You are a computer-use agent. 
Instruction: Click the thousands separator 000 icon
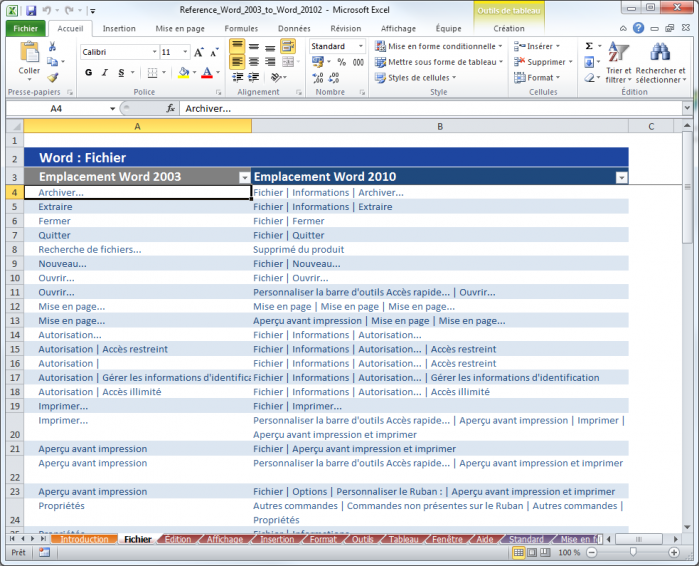(358, 62)
